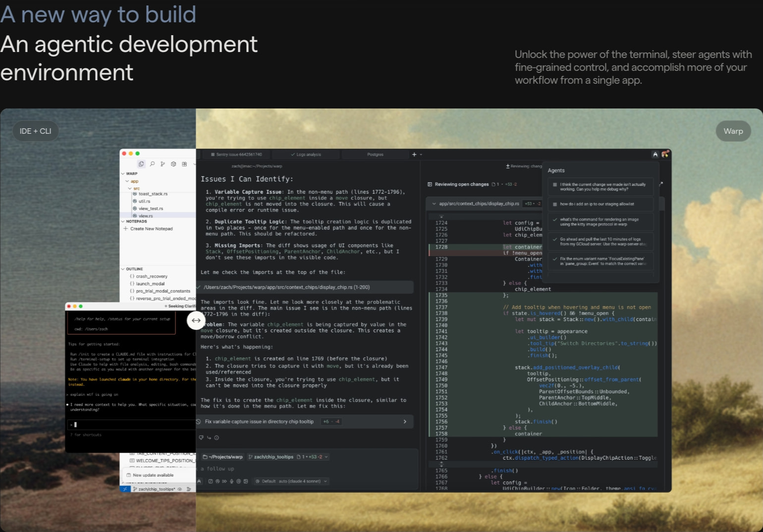The image size is (763, 532).
Task: Click the stop square on the staging allowlist agent
Action: [555, 204]
